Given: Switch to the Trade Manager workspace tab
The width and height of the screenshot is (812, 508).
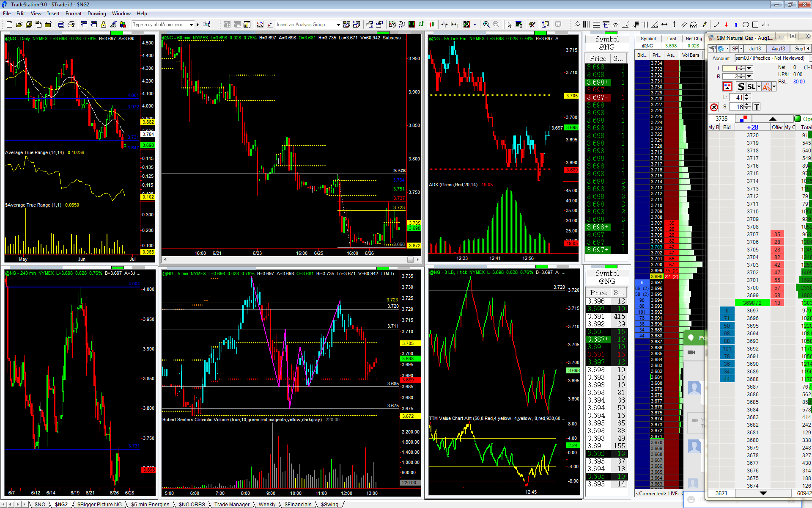Looking at the screenshot, I should [232, 504].
